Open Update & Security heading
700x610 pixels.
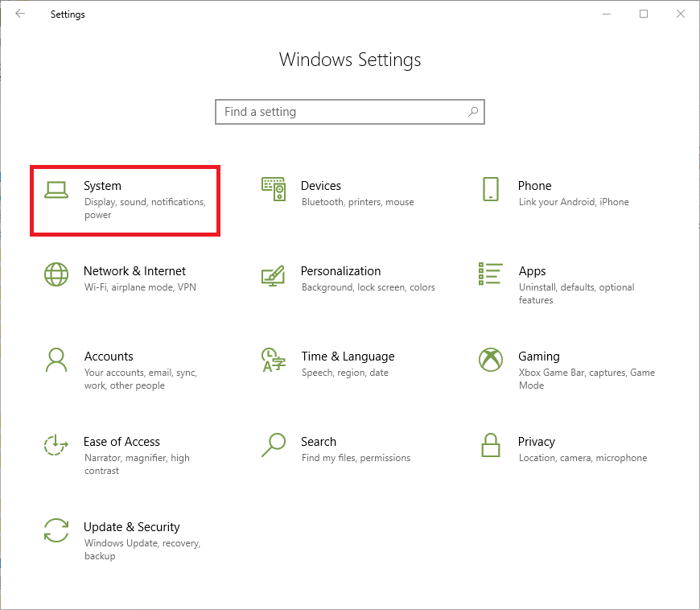click(131, 527)
